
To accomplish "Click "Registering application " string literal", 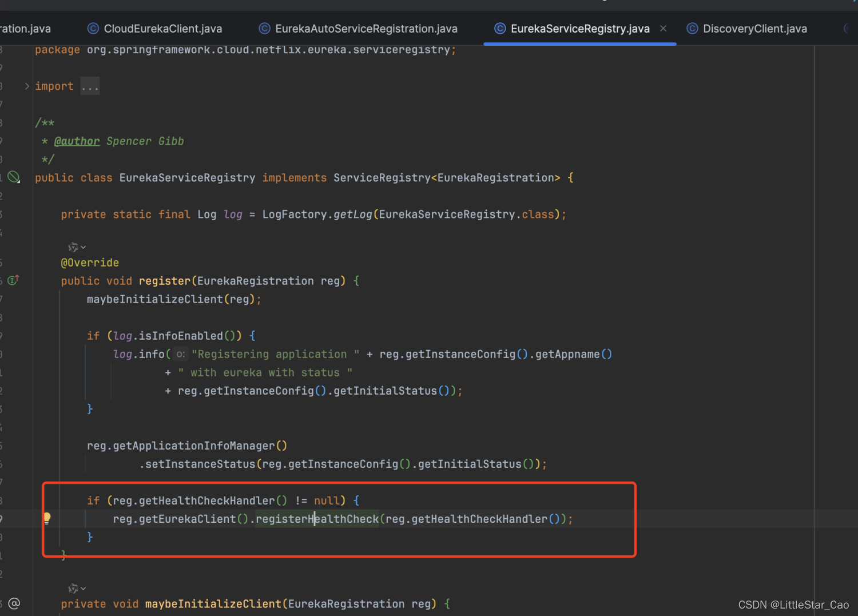I will (276, 354).
